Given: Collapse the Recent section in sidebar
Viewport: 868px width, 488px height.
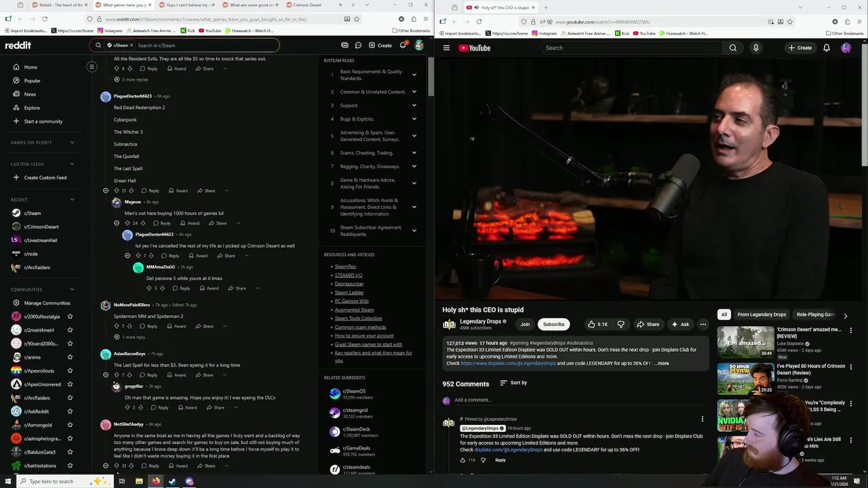Looking at the screenshot, I should (x=72, y=199).
